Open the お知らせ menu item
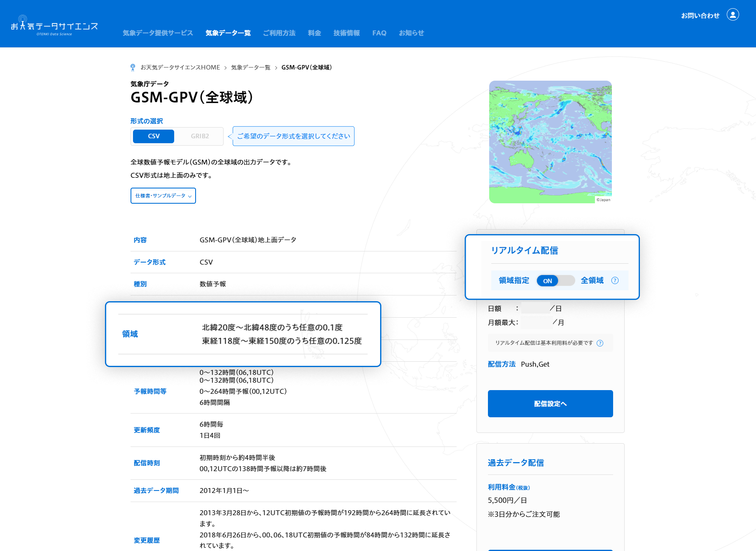Screen dimensions: 756x551 (411, 33)
